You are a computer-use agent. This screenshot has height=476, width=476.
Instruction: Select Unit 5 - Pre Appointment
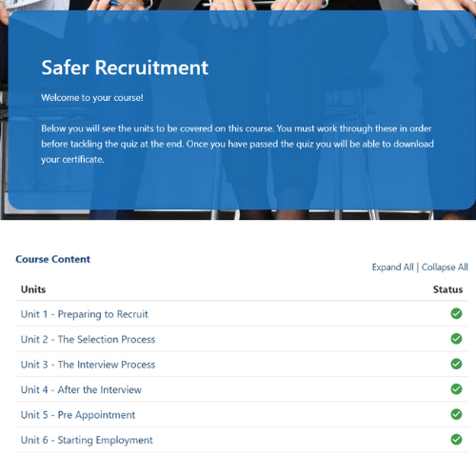pos(78,415)
